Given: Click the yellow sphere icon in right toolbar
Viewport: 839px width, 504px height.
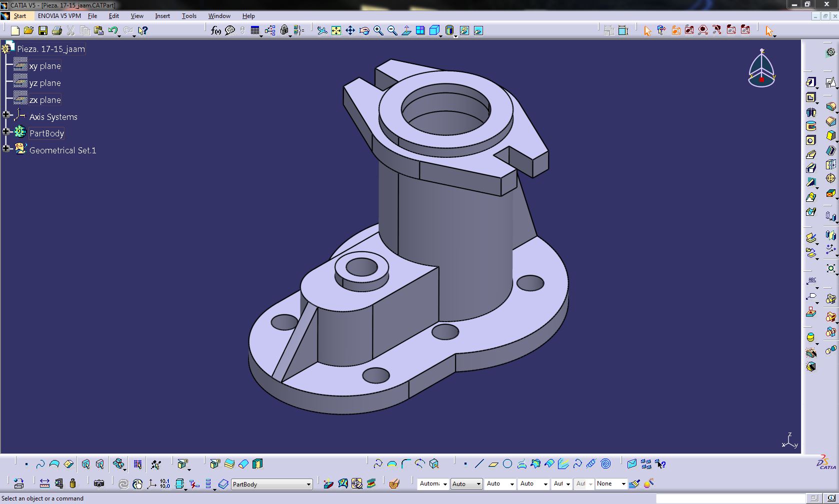Looking at the screenshot, I should (x=810, y=337).
